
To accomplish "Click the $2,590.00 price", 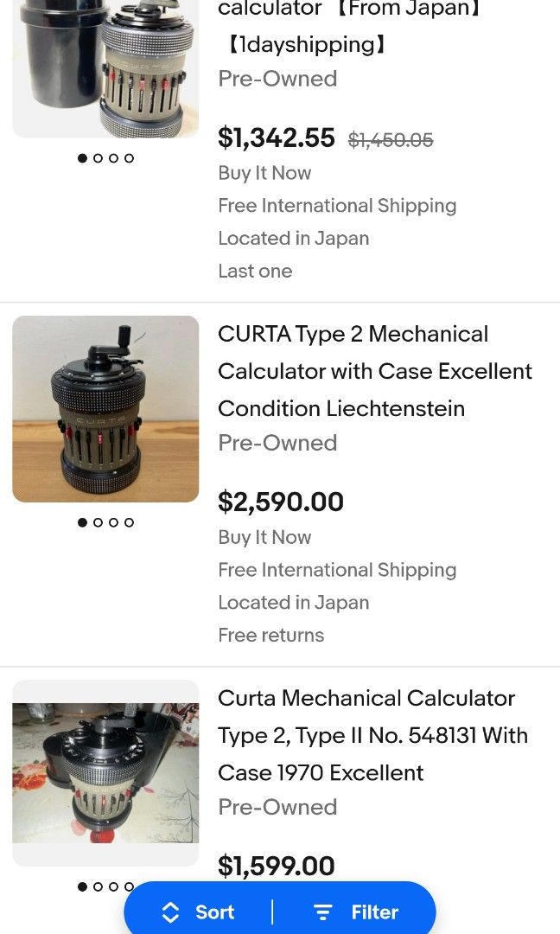I will point(280,502).
